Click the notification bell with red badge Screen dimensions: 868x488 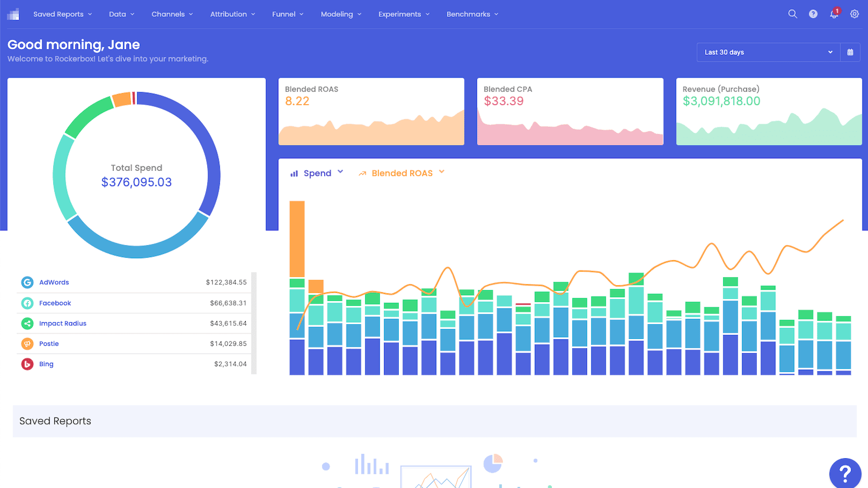point(834,14)
